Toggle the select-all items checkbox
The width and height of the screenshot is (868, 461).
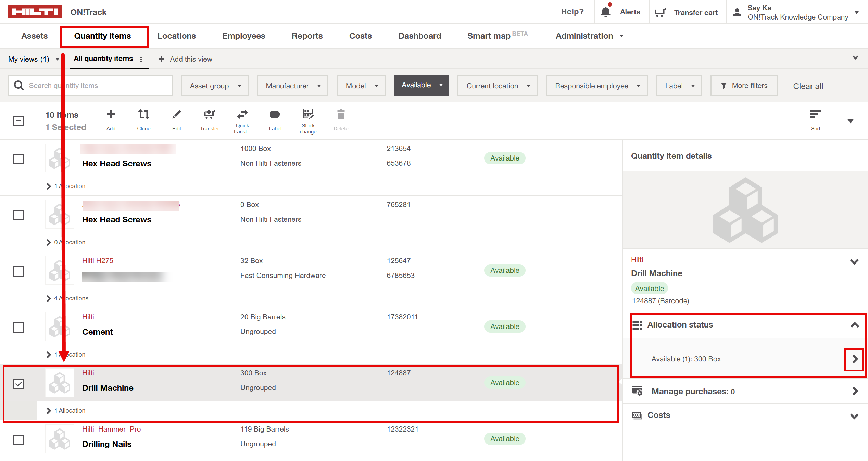pyautogui.click(x=19, y=121)
